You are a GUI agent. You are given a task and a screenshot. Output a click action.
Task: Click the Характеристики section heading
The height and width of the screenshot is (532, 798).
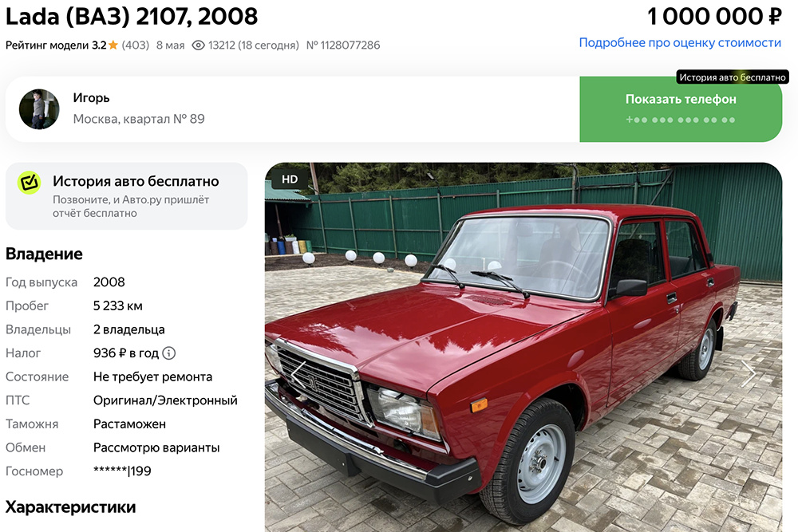pyautogui.click(x=71, y=507)
